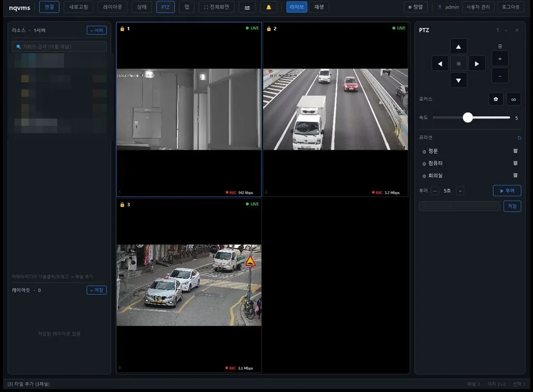Viewport: 533px width, 392px height.
Task: Click the LIVE indicator on tile 3
Action: click(252, 204)
